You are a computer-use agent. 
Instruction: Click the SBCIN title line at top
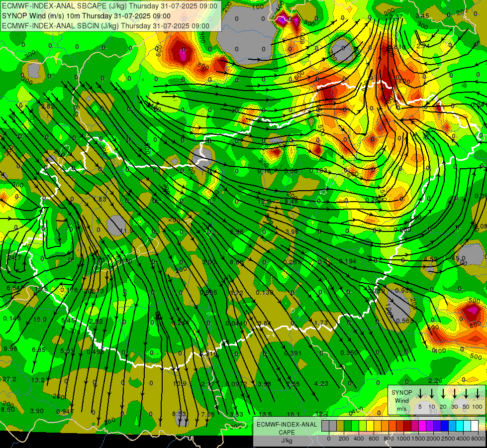pyautogui.click(x=105, y=26)
